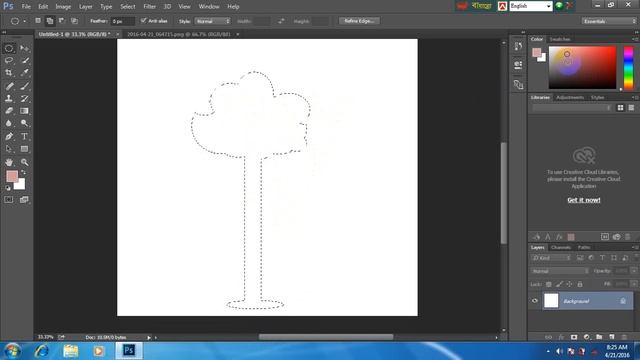640x360 pixels.
Task: Toggle Quick Mask mode
Action: pyautogui.click(x=9, y=200)
